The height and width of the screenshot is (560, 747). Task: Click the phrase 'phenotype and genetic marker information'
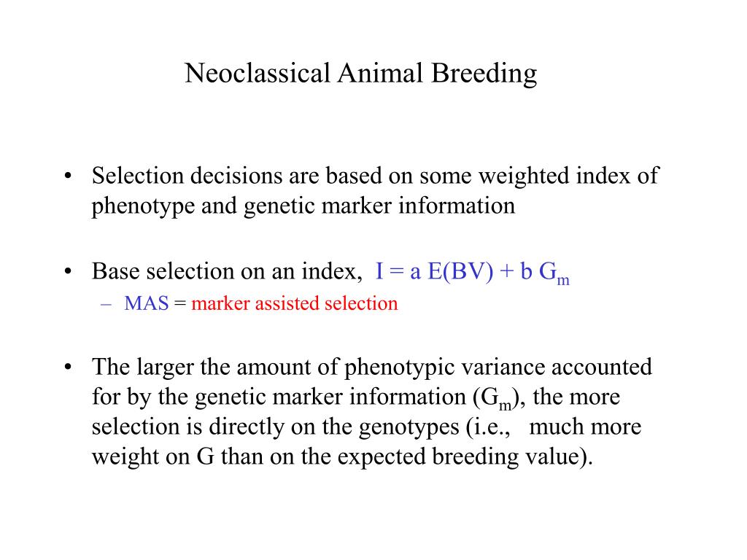click(303, 206)
